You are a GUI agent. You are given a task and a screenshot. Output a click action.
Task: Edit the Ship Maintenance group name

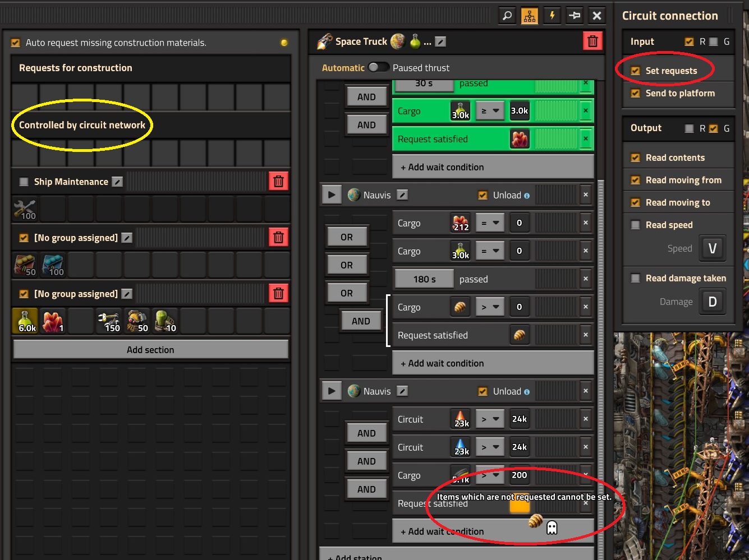click(x=117, y=182)
